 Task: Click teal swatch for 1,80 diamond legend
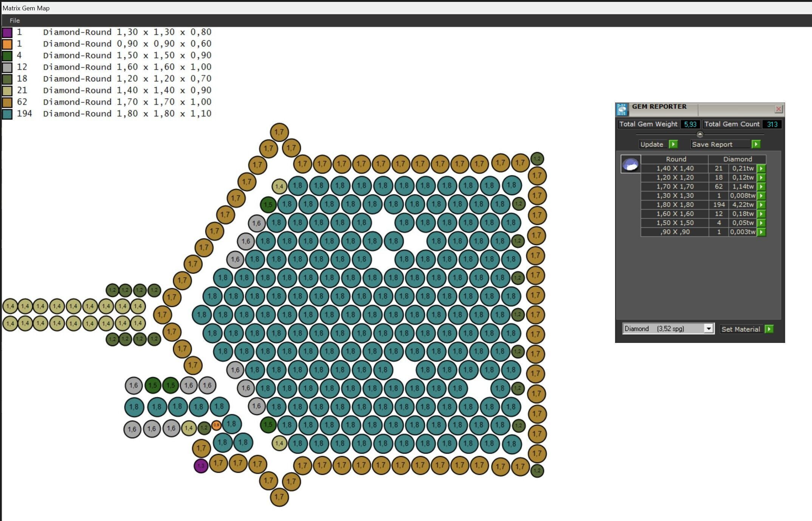[7, 114]
